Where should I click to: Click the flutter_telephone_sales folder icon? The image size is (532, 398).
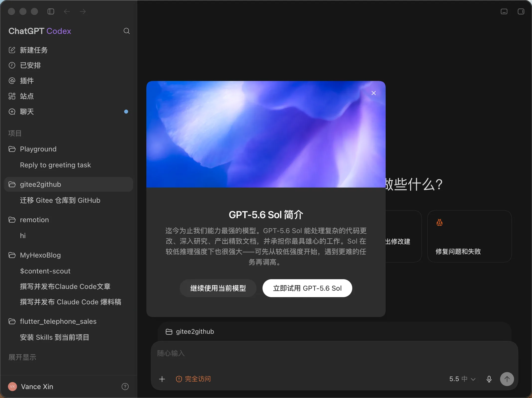[x=12, y=321]
